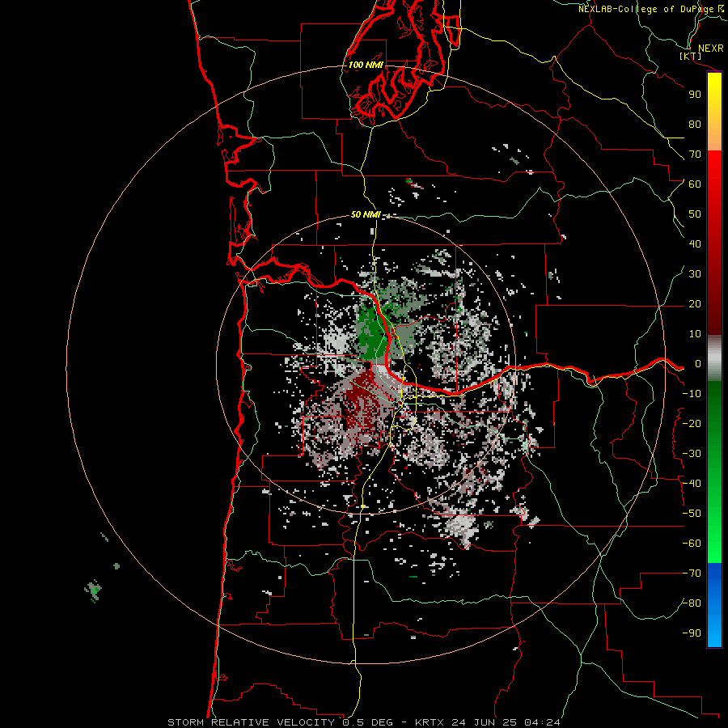The image size is (728, 728).
Task: Click the 30 value on the velocity scale
Action: pyautogui.click(x=695, y=274)
